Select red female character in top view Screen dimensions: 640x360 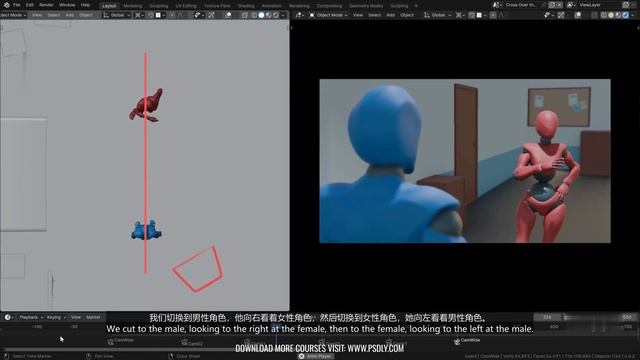tap(146, 106)
